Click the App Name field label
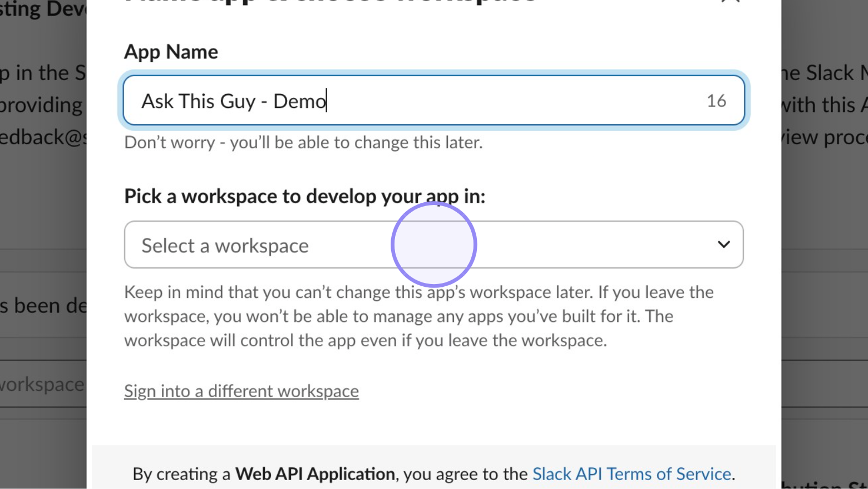This screenshot has width=868, height=489. (171, 52)
